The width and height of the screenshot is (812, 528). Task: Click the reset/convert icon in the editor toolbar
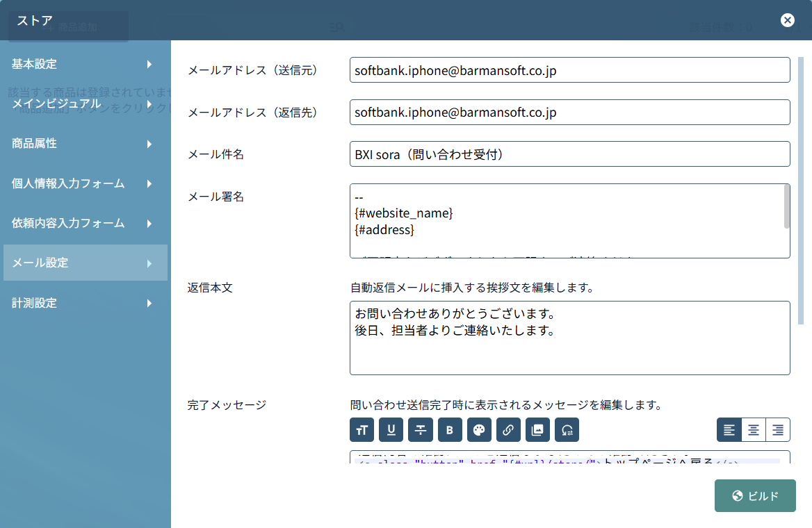[x=567, y=429]
